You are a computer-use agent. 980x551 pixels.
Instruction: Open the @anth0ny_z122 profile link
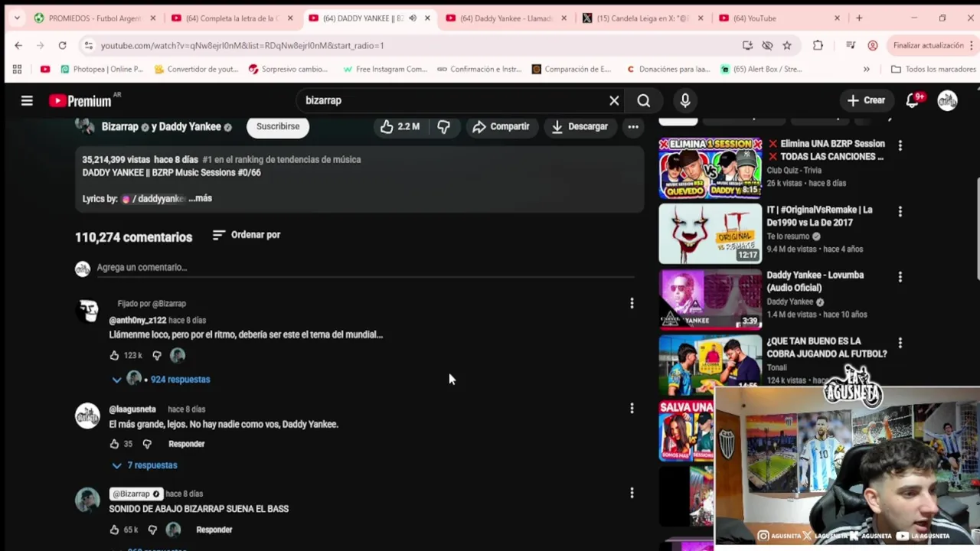pyautogui.click(x=138, y=321)
